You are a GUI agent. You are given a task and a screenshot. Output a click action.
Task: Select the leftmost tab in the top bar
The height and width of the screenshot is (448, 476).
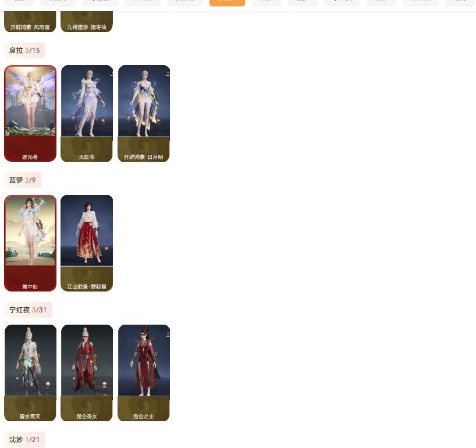[x=19, y=2]
